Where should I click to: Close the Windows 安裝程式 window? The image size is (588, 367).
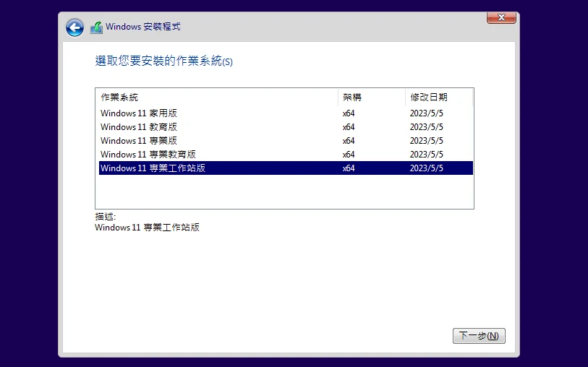(x=501, y=17)
